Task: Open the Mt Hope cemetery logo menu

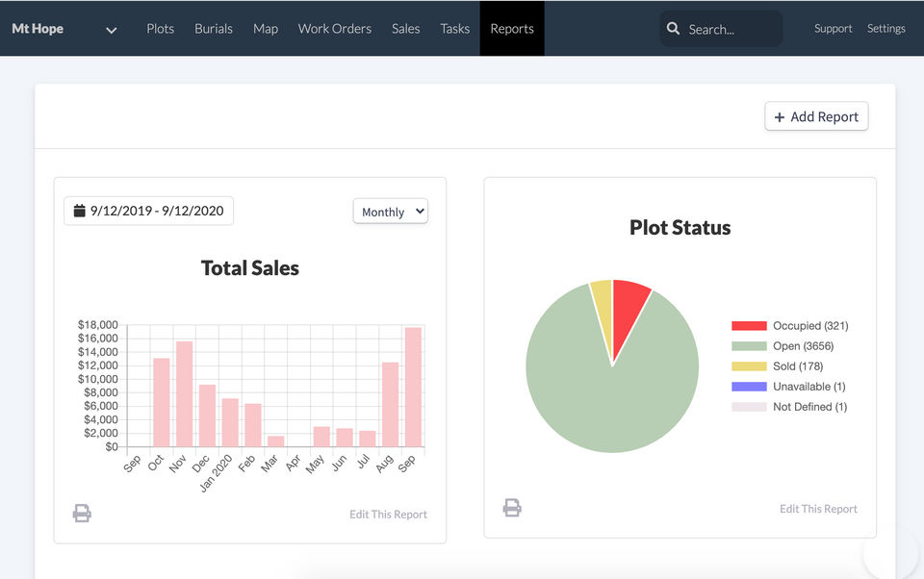Action: pos(37,29)
